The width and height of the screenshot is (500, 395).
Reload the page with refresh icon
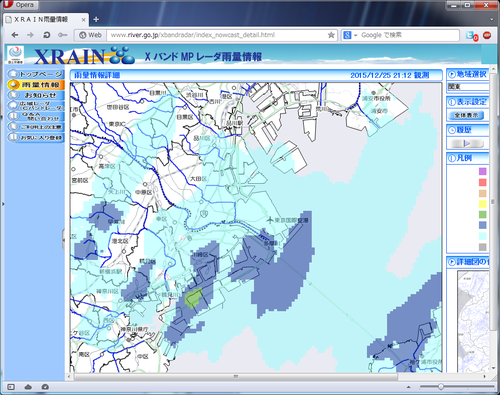pos(47,35)
